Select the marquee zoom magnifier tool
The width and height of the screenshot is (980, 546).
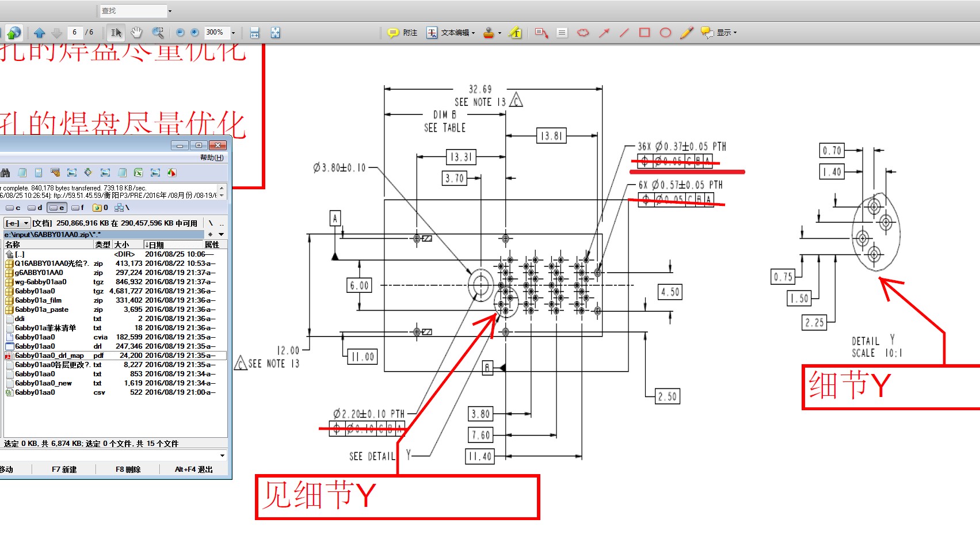(x=157, y=33)
